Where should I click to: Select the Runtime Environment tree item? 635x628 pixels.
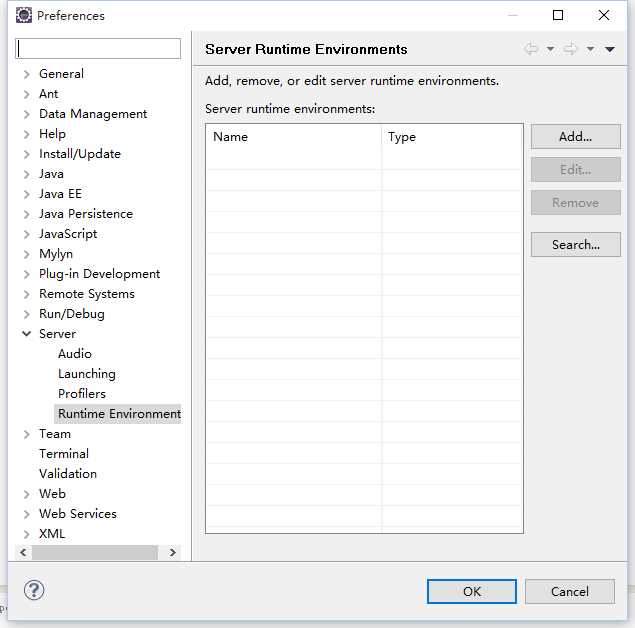pos(118,413)
